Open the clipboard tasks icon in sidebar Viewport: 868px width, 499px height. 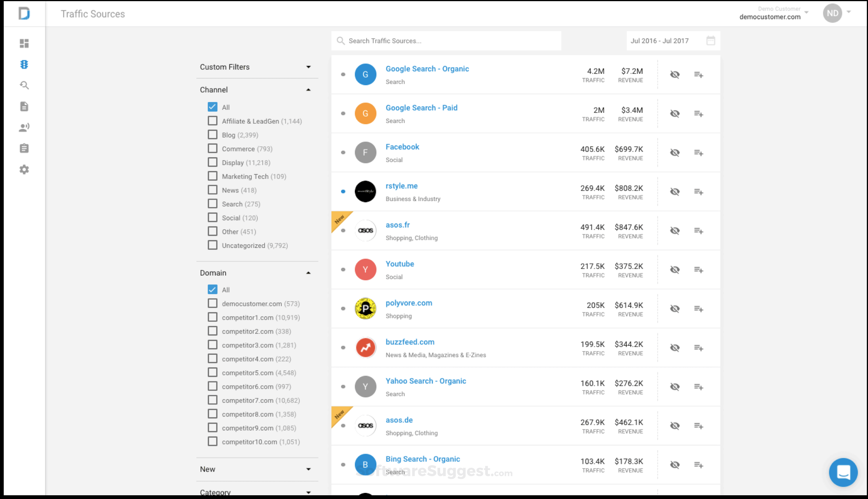(x=24, y=148)
